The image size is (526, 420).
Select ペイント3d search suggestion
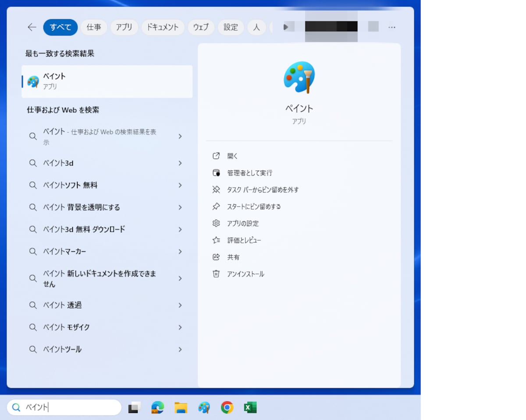pyautogui.click(x=107, y=163)
